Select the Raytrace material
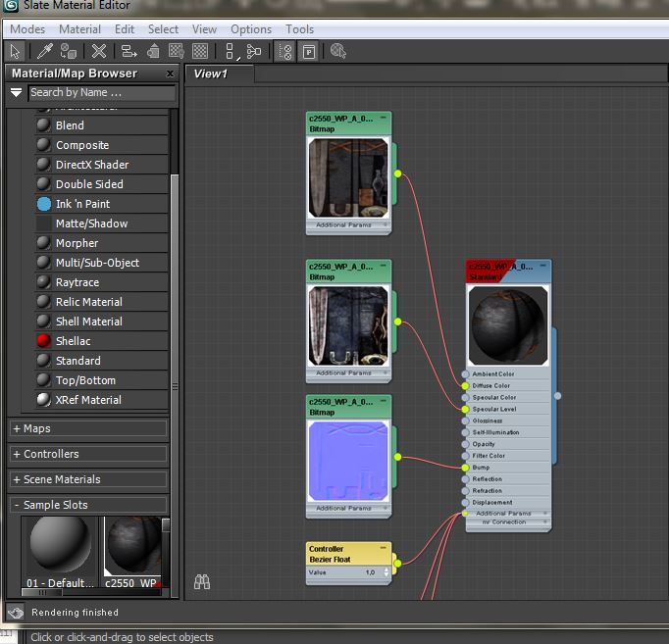This screenshot has width=669, height=644. (x=102, y=282)
